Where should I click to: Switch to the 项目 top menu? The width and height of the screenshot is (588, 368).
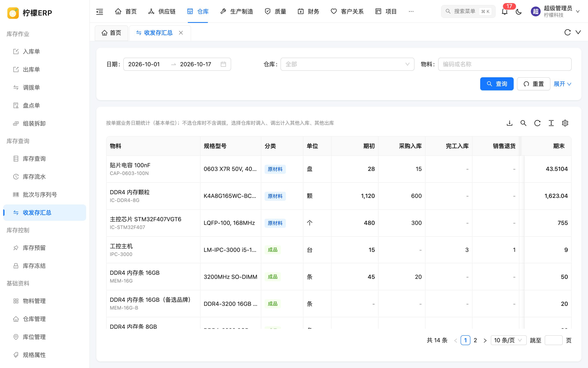pyautogui.click(x=386, y=11)
